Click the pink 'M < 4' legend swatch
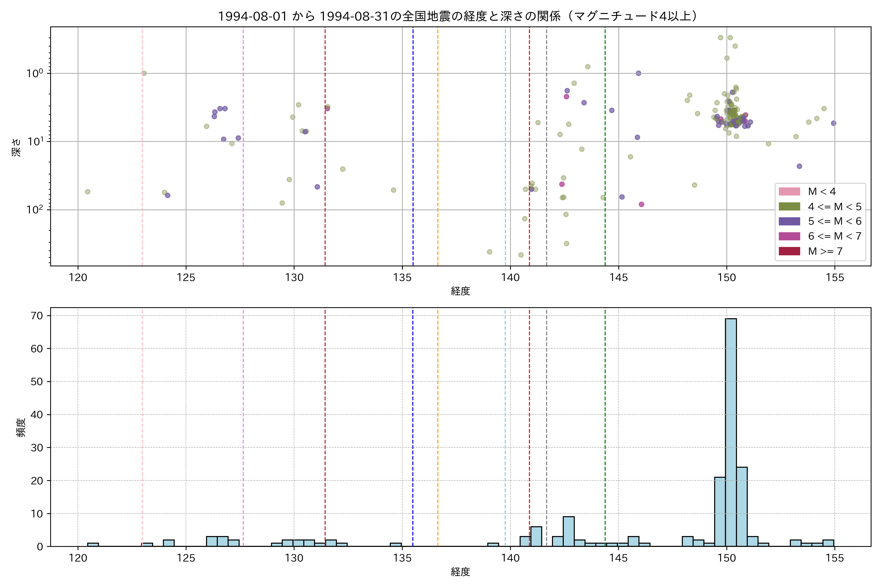The width and height of the screenshot is (882, 588). [789, 192]
